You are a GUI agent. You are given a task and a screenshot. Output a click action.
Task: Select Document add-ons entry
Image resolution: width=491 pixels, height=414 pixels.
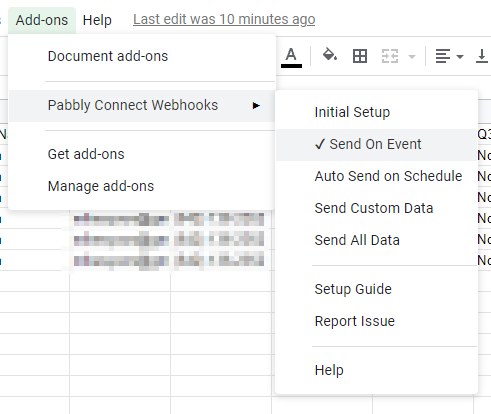pos(142,56)
